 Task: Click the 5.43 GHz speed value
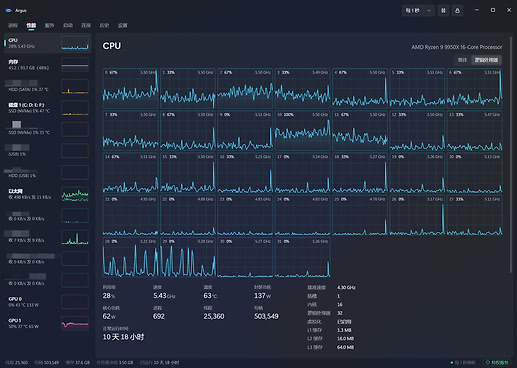pyautogui.click(x=164, y=296)
